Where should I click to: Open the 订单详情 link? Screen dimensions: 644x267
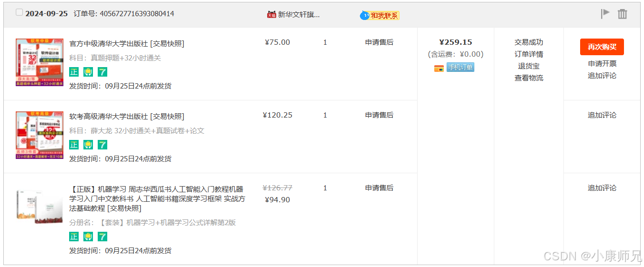point(529,54)
